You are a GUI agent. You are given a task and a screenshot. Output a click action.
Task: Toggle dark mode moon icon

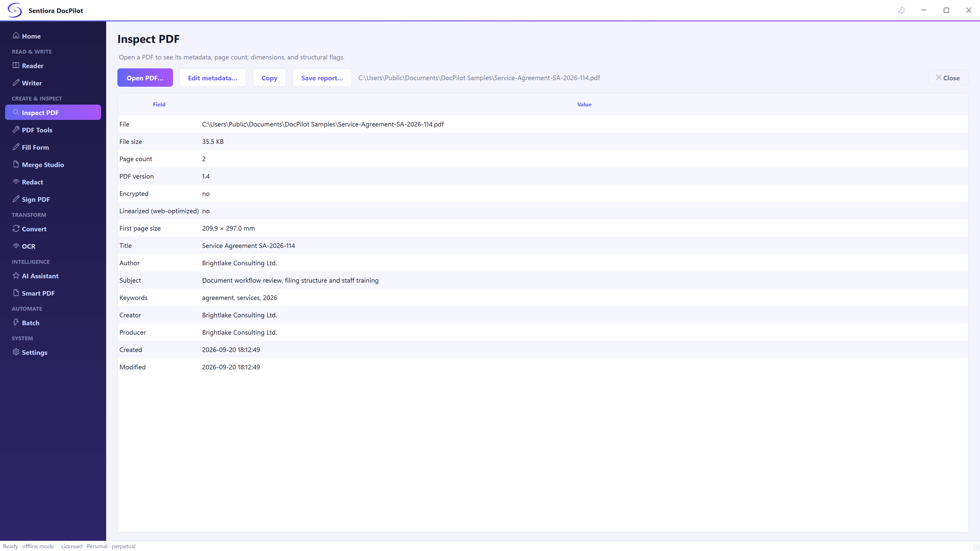[x=901, y=10]
